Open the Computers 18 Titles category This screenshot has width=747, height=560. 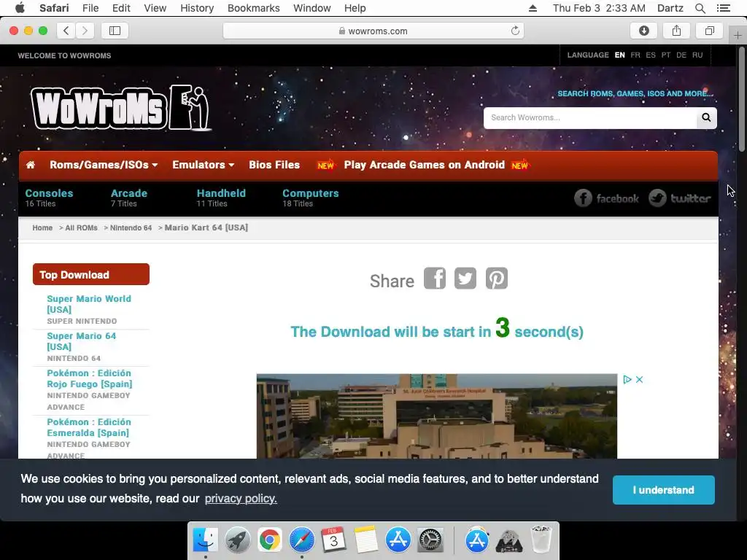pos(311,198)
